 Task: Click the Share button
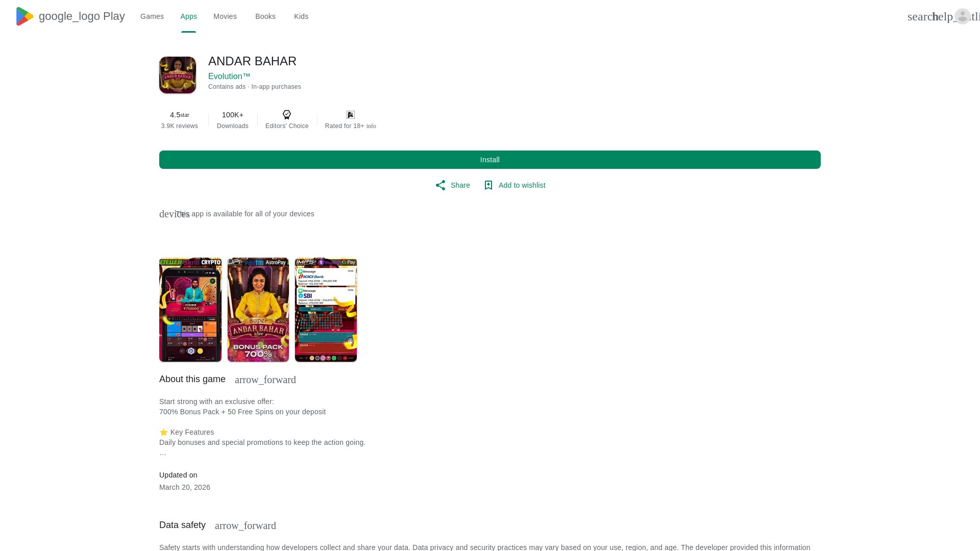click(452, 185)
